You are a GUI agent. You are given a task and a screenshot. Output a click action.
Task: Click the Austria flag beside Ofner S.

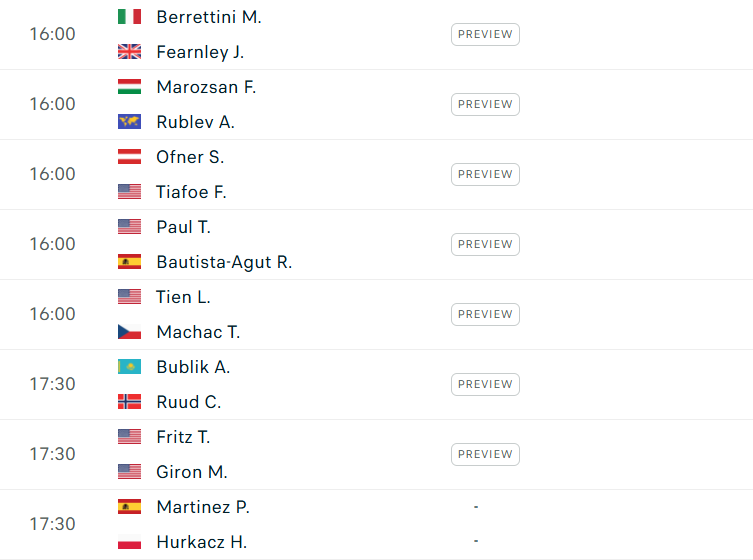(129, 157)
